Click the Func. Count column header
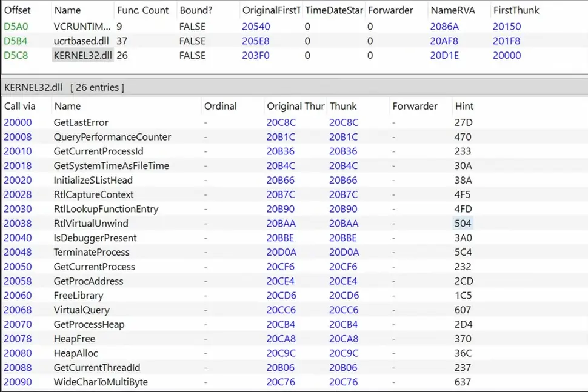Image resolution: width=588 pixels, height=392 pixels. (x=142, y=10)
